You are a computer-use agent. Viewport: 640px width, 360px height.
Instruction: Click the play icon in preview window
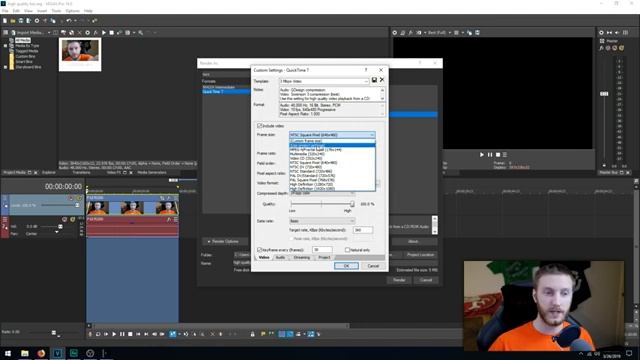[x=482, y=155]
